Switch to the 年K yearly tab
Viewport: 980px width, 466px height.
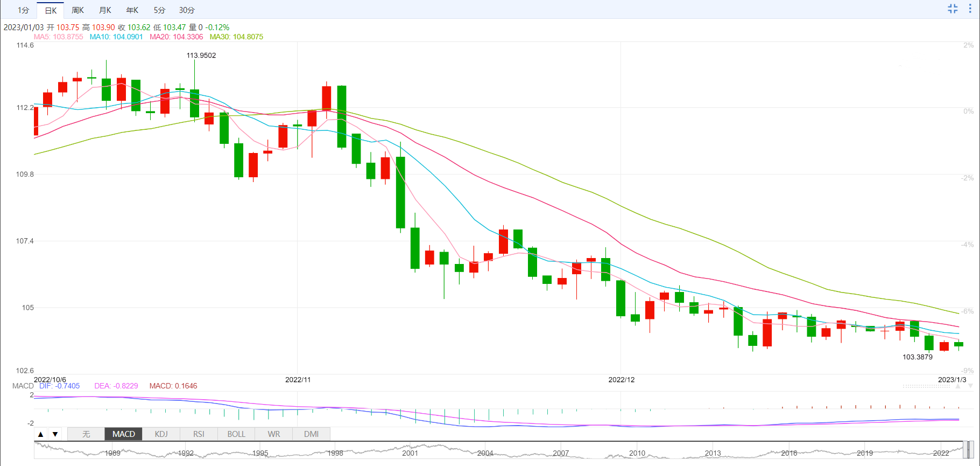[x=132, y=10]
